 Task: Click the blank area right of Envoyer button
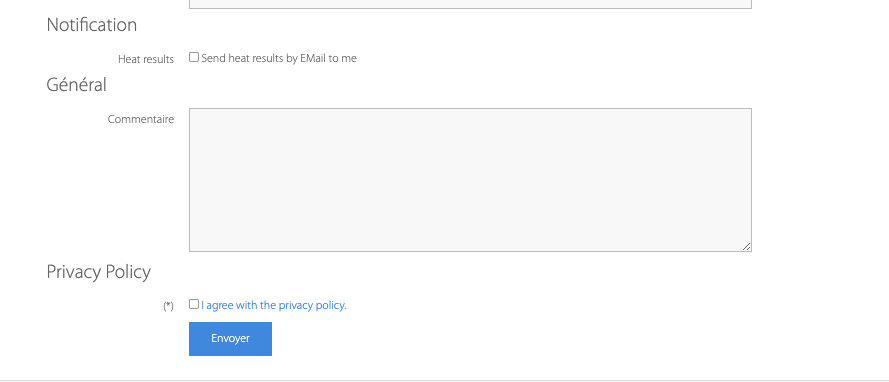coord(510,339)
